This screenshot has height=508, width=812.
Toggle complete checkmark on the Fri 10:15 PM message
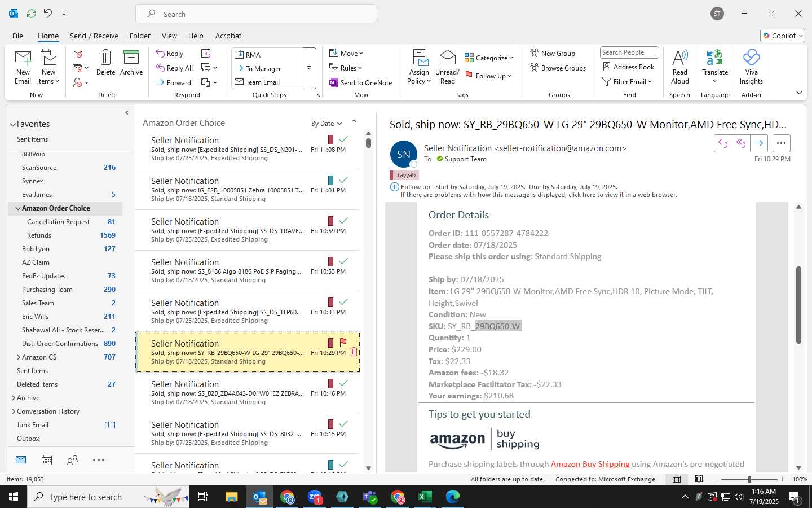coord(343,423)
